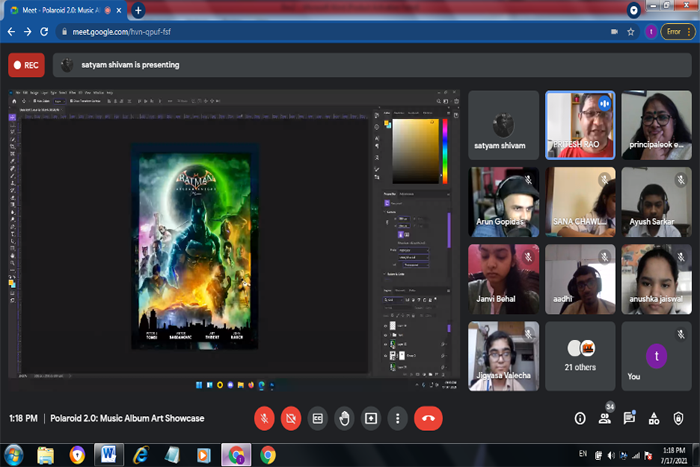Open Internet Explorer from taskbar
Screen dimensions: 700x467
[141, 455]
